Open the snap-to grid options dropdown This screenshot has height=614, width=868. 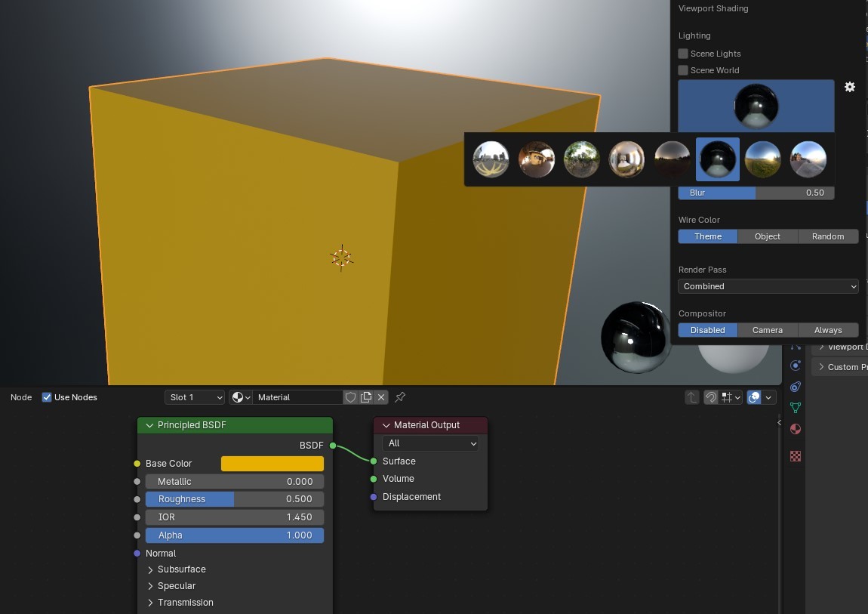point(731,397)
